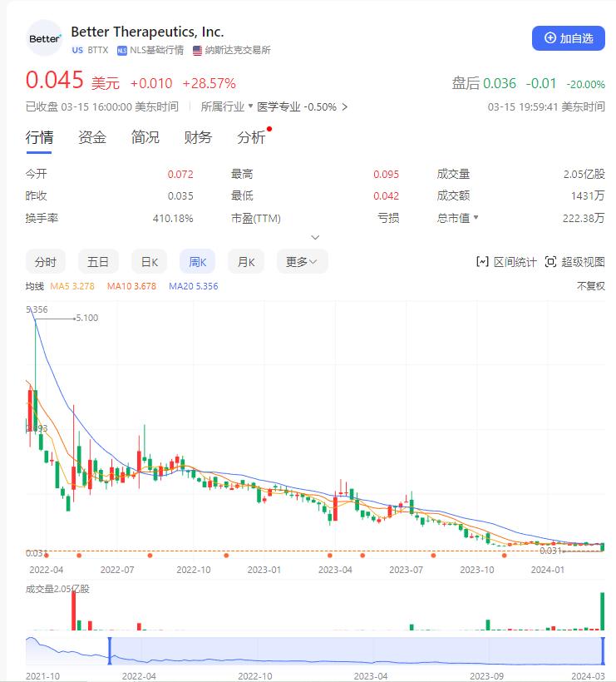Click the US flag Nasdaq exchange icon

[x=197, y=50]
